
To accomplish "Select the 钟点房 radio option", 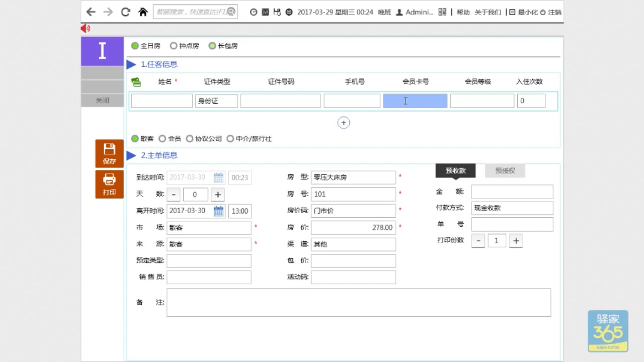I will click(x=174, y=46).
